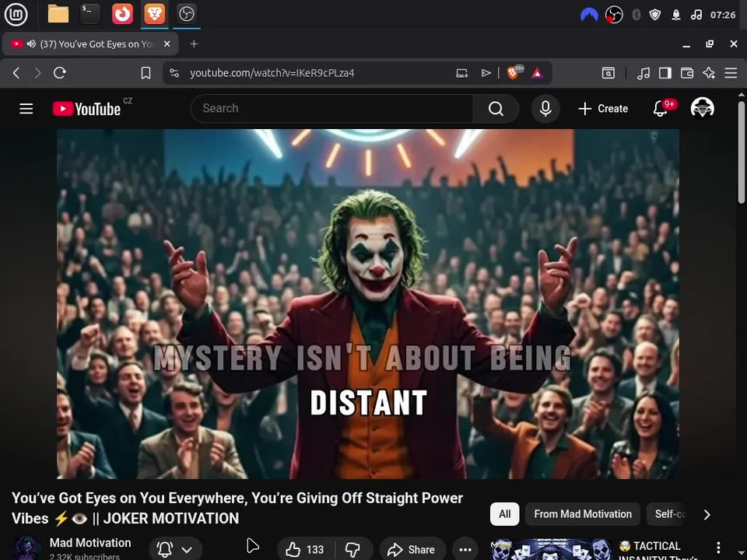The width and height of the screenshot is (747, 560).
Task: Click the install app icon in address bar
Action: click(461, 73)
